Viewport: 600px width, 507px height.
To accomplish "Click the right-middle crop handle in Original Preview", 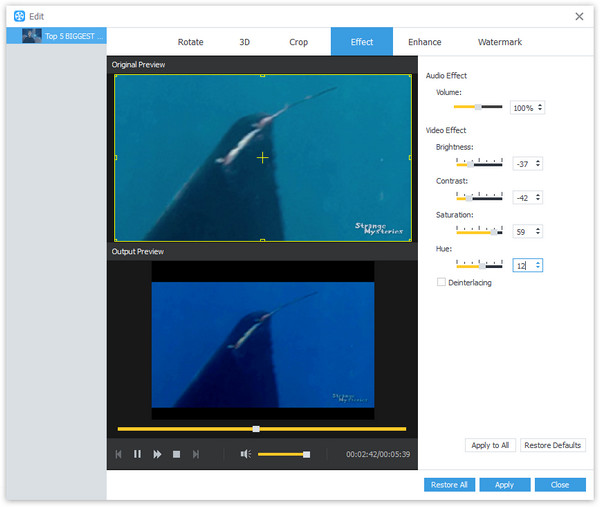I will 410,158.
